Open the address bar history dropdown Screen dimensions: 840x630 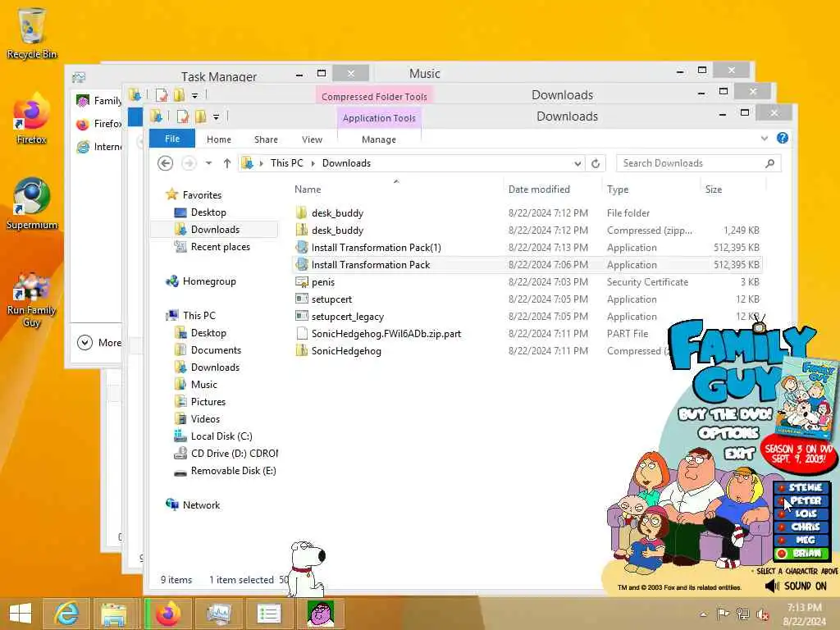click(577, 163)
